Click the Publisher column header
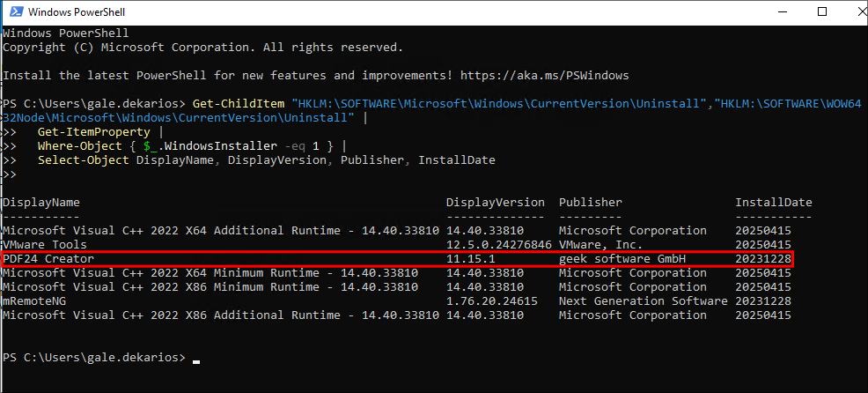Viewport: 868px width, 393px height. click(x=591, y=203)
